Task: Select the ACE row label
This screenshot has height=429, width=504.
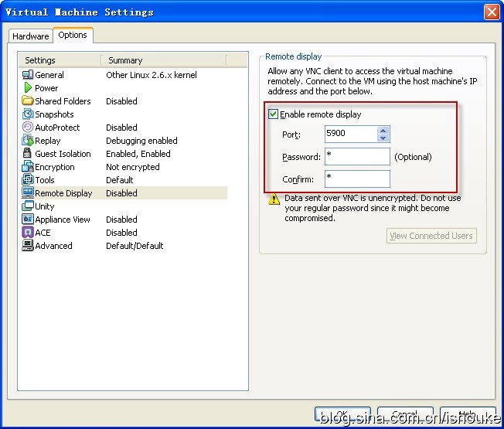Action: point(43,233)
